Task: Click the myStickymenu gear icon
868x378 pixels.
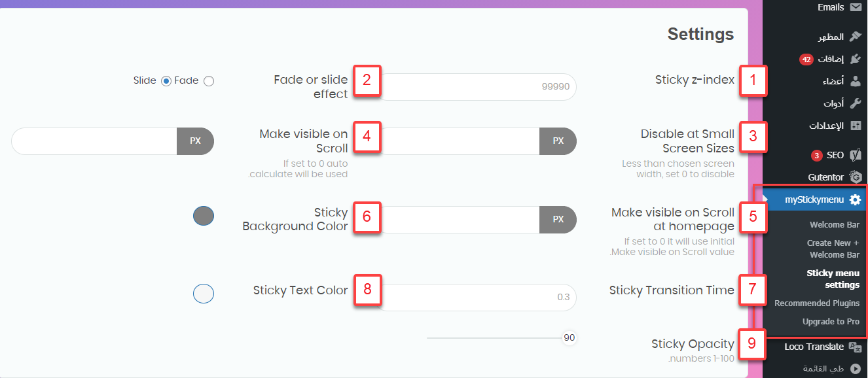Action: pos(855,200)
